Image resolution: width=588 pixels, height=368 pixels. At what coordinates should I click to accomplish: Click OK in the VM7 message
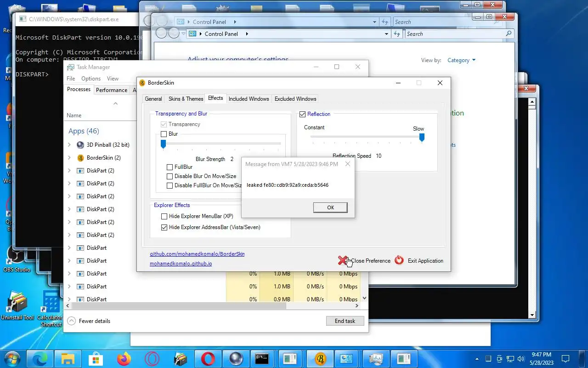330,207
